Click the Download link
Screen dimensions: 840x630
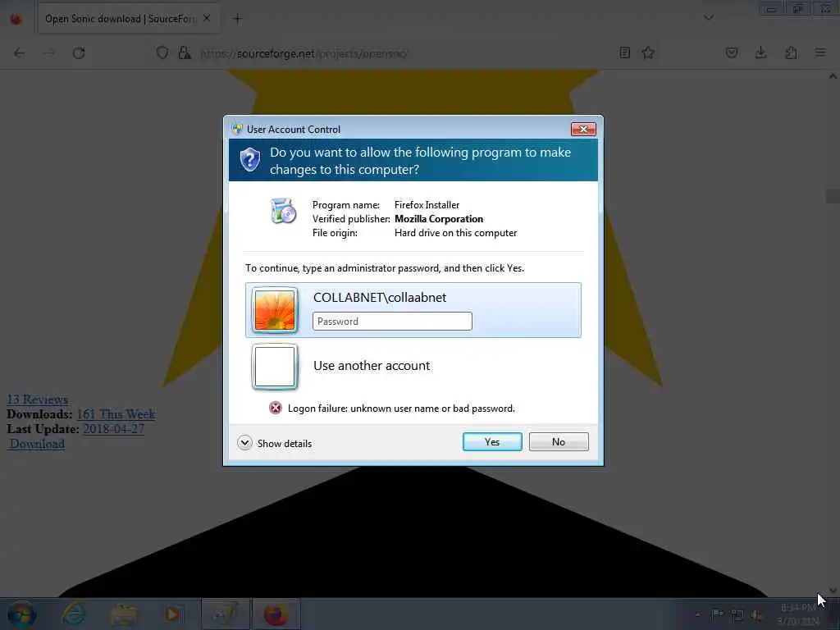click(x=37, y=444)
